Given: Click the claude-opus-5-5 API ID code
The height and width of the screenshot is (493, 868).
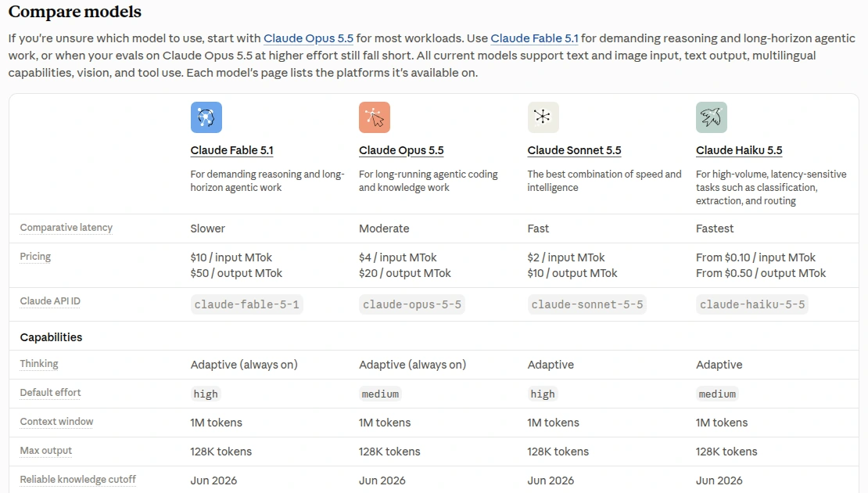Looking at the screenshot, I should [412, 304].
